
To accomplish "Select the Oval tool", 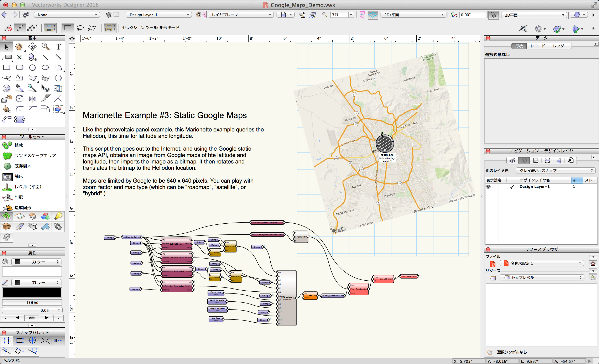I will point(45,68).
